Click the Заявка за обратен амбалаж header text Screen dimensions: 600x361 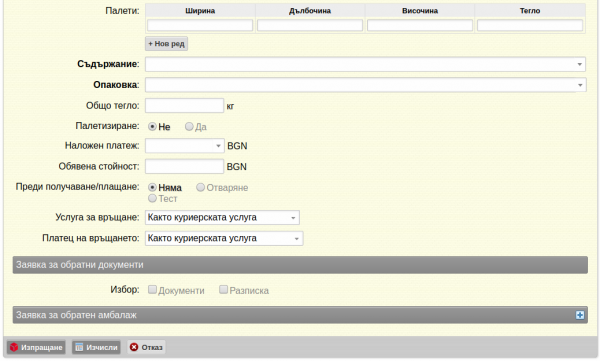(x=76, y=315)
